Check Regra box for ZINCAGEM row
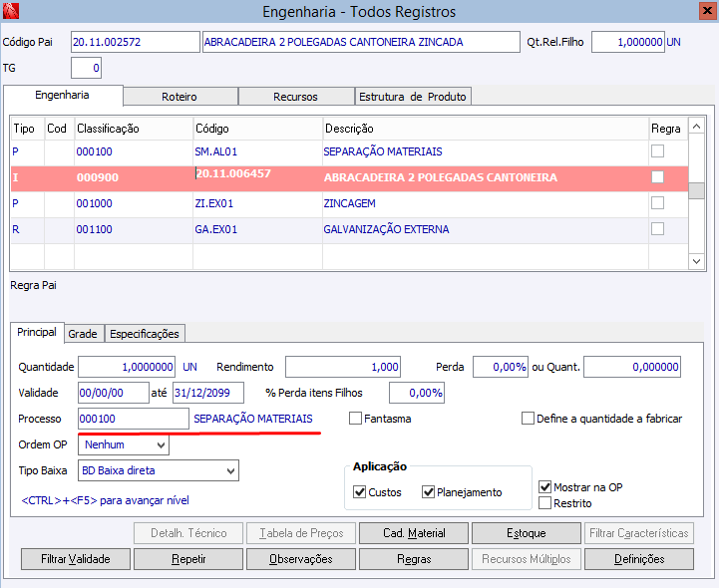The image size is (719, 588). (x=657, y=203)
